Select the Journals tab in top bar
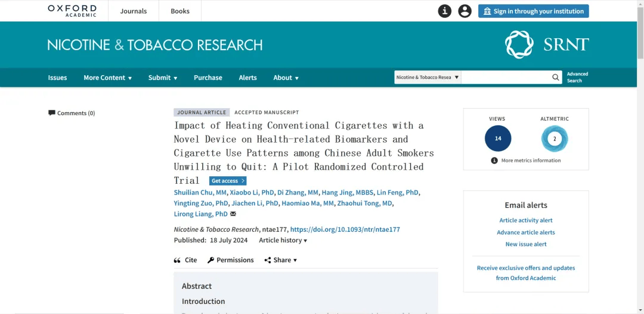 point(134,11)
